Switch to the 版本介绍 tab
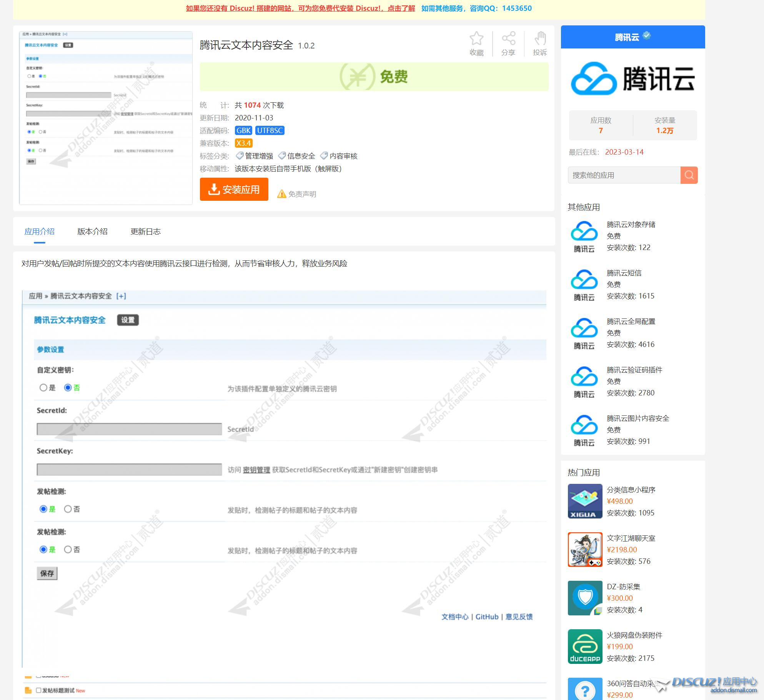The height and width of the screenshot is (700, 764). click(x=92, y=232)
